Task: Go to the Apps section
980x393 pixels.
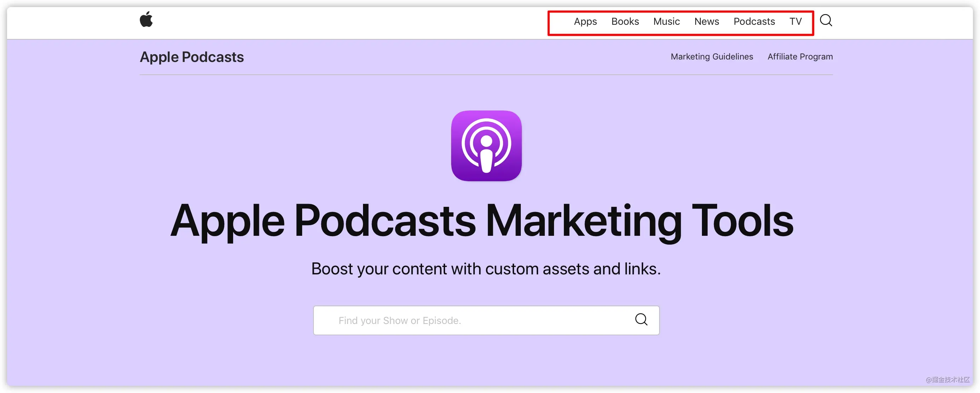Action: [585, 22]
